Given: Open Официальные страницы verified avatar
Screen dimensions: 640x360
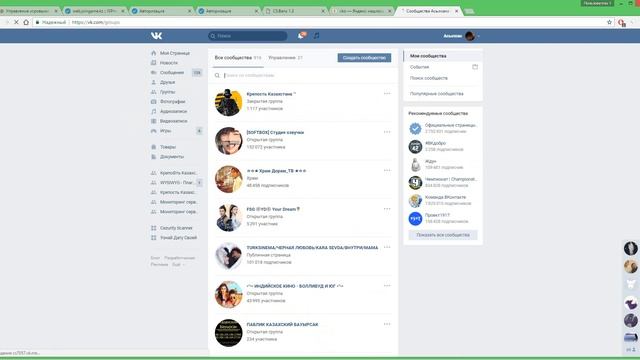Looking at the screenshot, I should point(415,129).
